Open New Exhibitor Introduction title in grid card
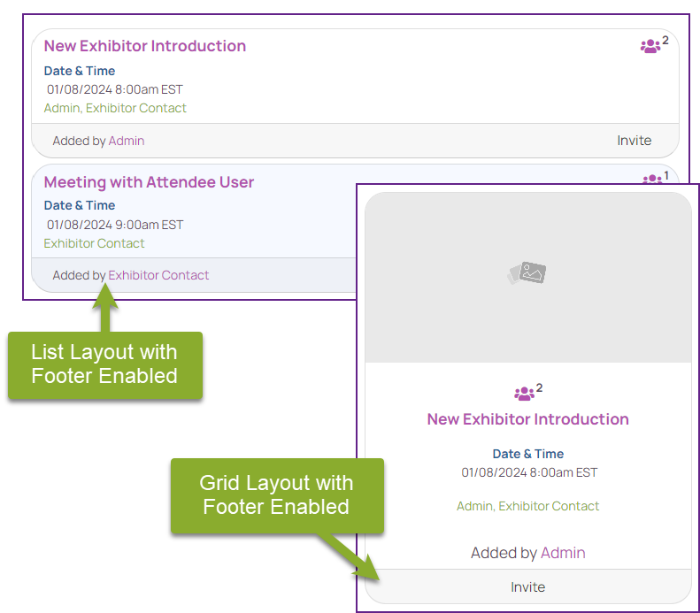 (x=527, y=419)
